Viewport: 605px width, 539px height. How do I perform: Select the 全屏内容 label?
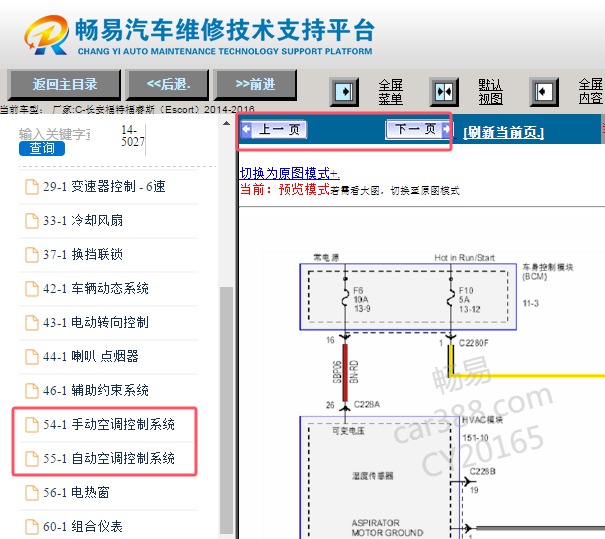click(x=590, y=92)
